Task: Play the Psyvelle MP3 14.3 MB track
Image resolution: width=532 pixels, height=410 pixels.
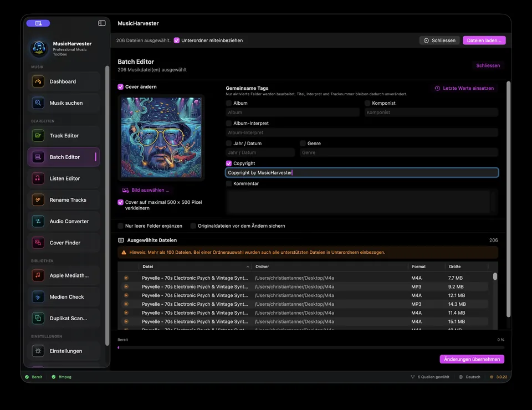Action: point(126,304)
